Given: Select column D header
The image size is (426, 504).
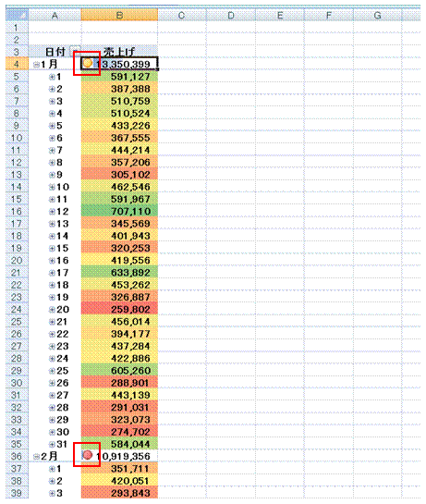Looking at the screenshot, I should (231, 15).
